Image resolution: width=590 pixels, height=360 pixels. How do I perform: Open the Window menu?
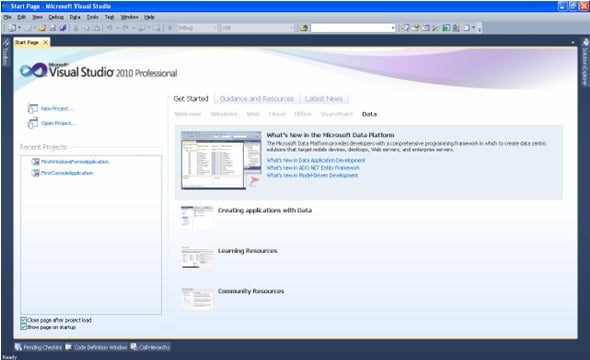point(129,17)
